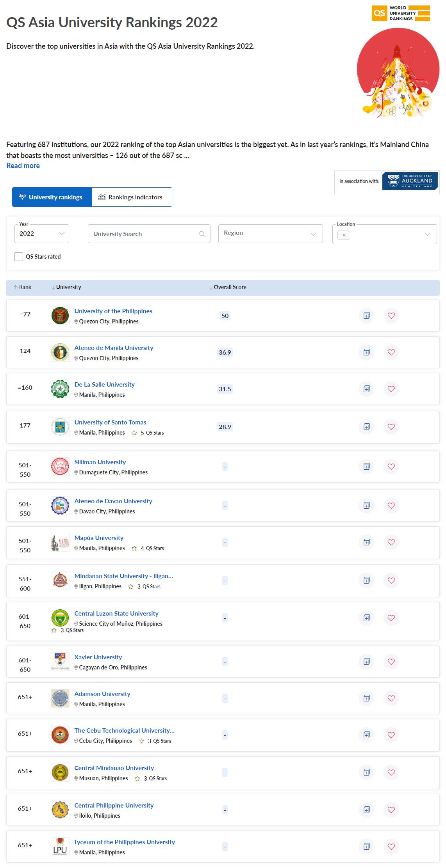Open Central Philippine University link
446x868 pixels.
114,806
